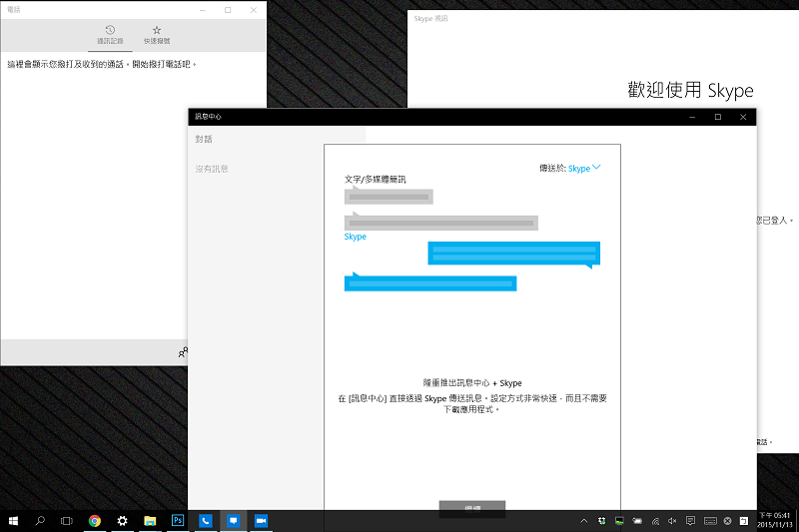
Task: Click the gray continue button in Messaging
Action: point(472,508)
